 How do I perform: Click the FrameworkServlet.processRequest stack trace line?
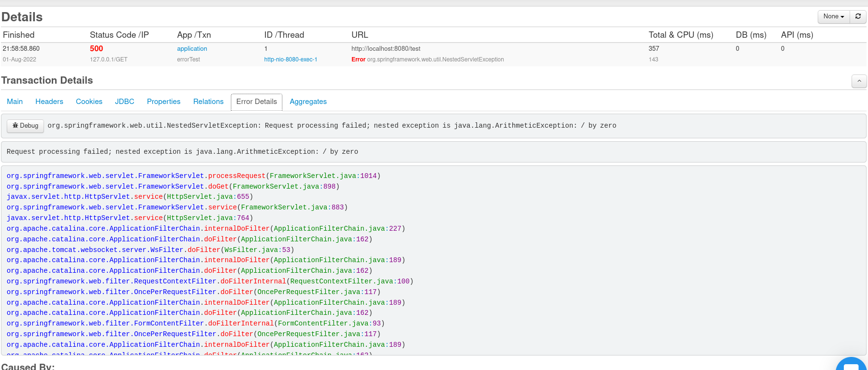click(193, 176)
